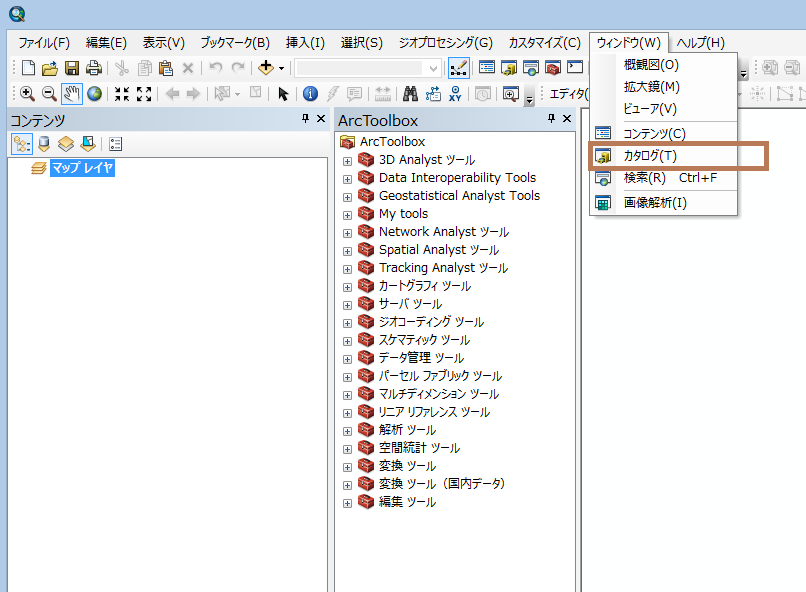Open Find with binoculars icon

click(410, 94)
